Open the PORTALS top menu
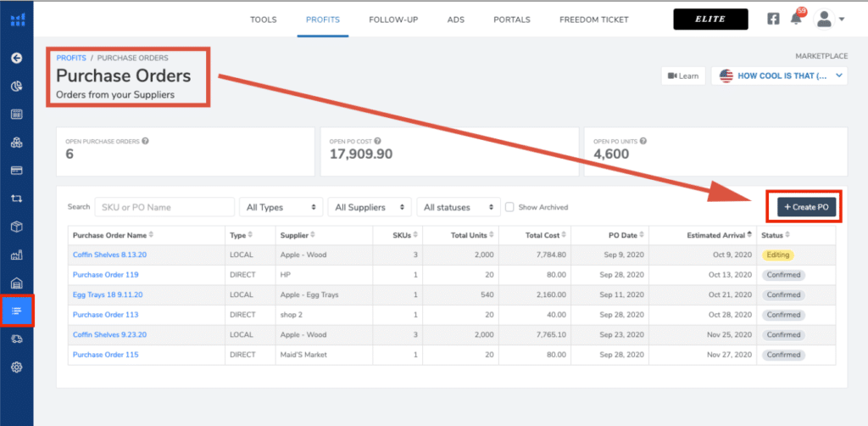 [512, 20]
